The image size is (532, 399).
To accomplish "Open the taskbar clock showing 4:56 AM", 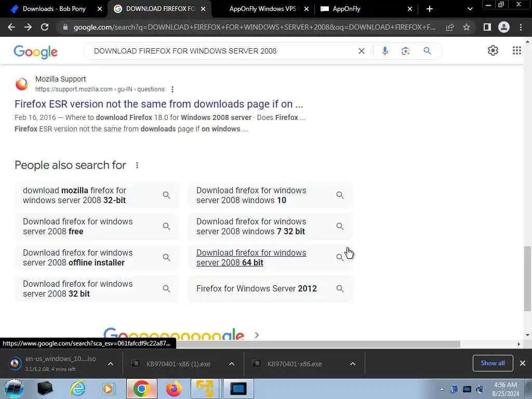I will [x=506, y=389].
